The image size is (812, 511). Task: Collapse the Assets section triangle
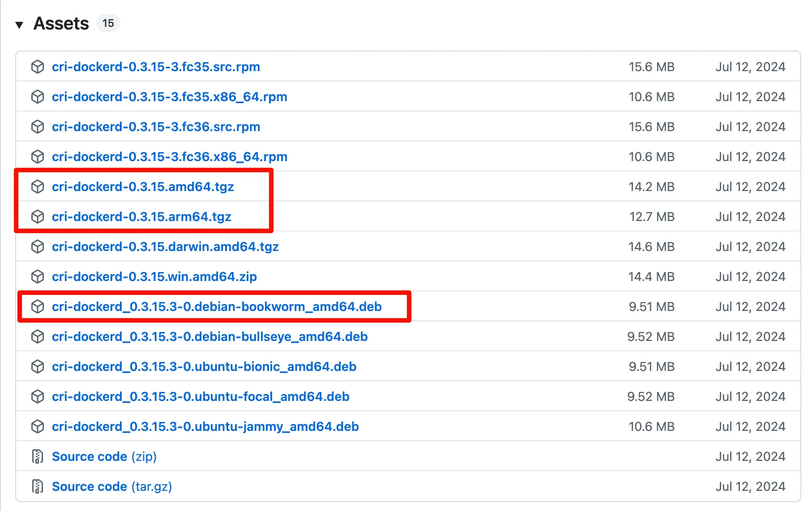19,25
